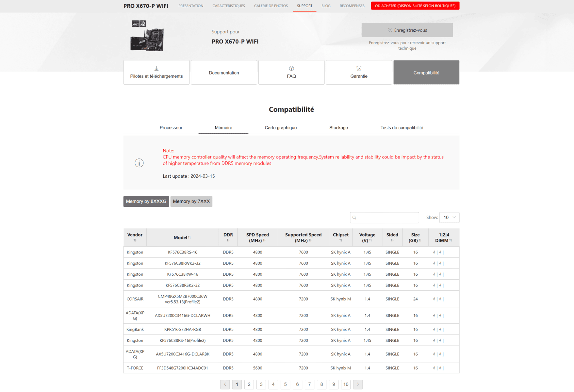574x392 pixels.
Task: Go to page 2 of results
Action: click(249, 384)
